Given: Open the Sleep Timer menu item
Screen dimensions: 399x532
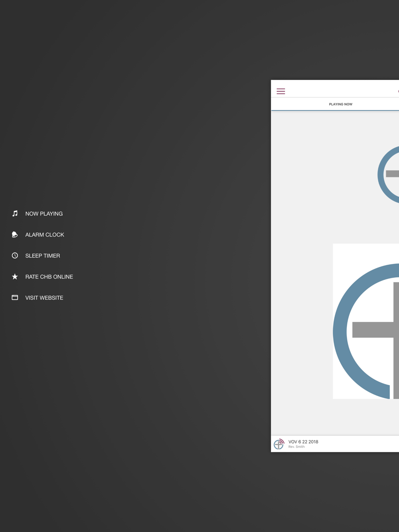Looking at the screenshot, I should (43, 256).
